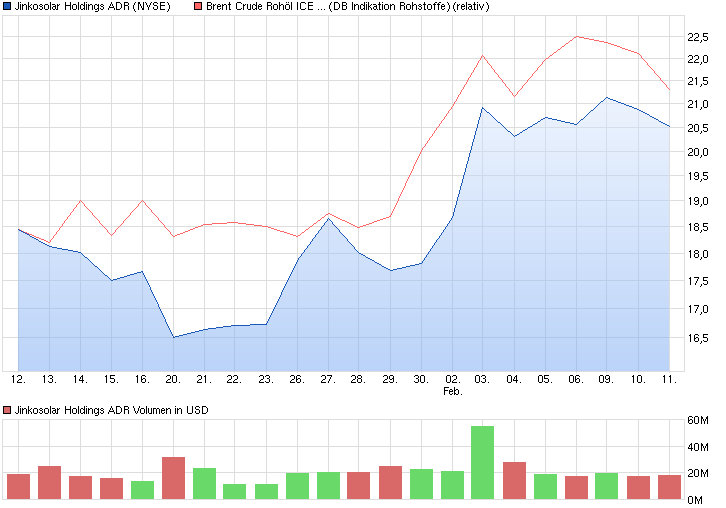
Task: Click the red volume bar for the 29.
Action: click(390, 483)
